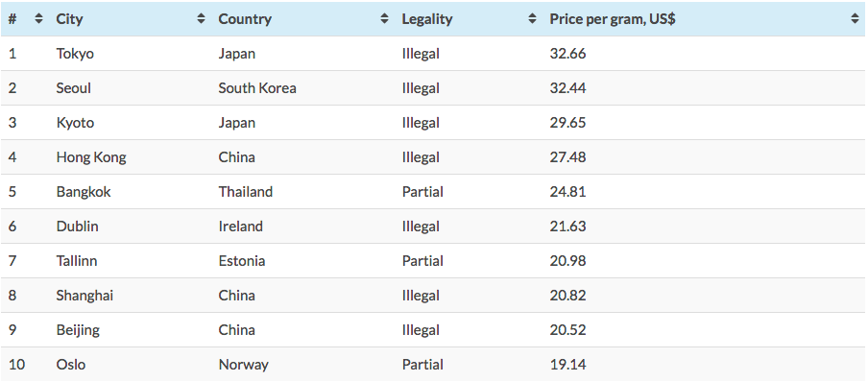Select the Kyoto row's price 29.65
Screen dimensions: 868x382
(x=567, y=122)
